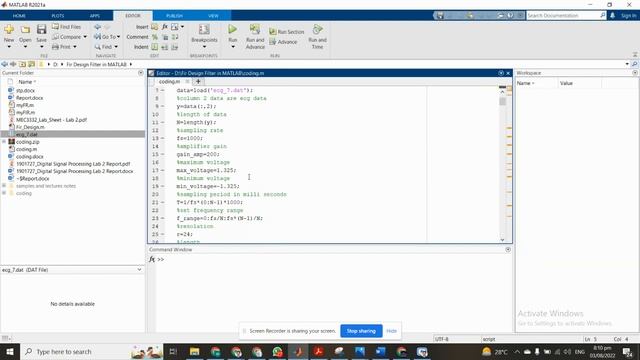Click the notifications bell icon
640x360 pixels.
(612, 15)
